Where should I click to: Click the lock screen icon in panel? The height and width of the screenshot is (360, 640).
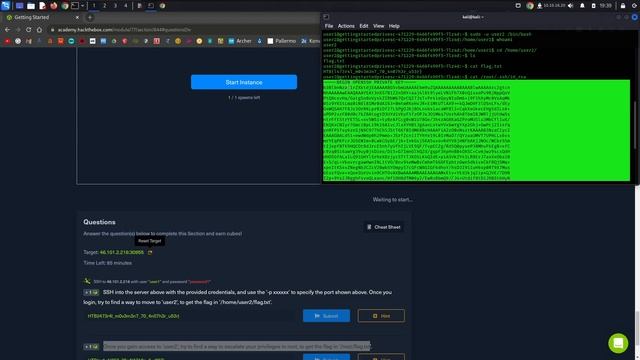[x=623, y=6]
